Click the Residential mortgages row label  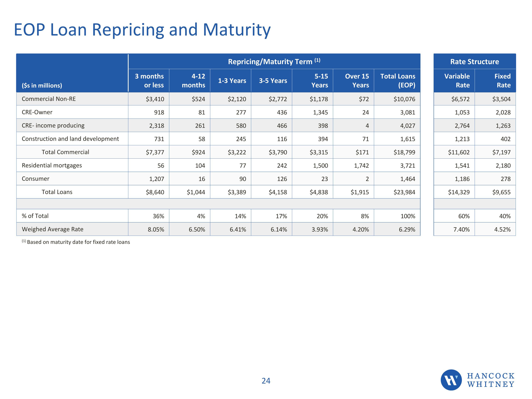pos(52,165)
